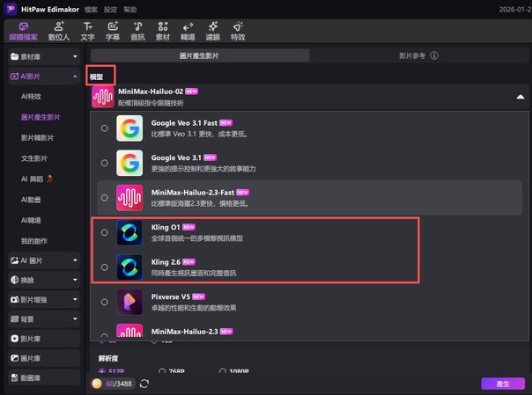Image resolution: width=532 pixels, height=395 pixels.
Task: Collapse the MiniMax-Hailuo-02 model dropdown
Action: point(520,97)
